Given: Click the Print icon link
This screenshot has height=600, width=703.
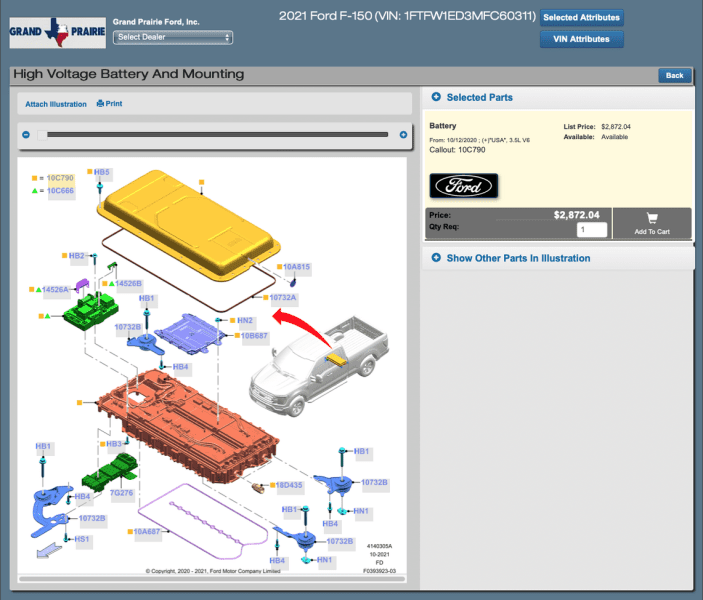Looking at the screenshot, I should click(109, 104).
